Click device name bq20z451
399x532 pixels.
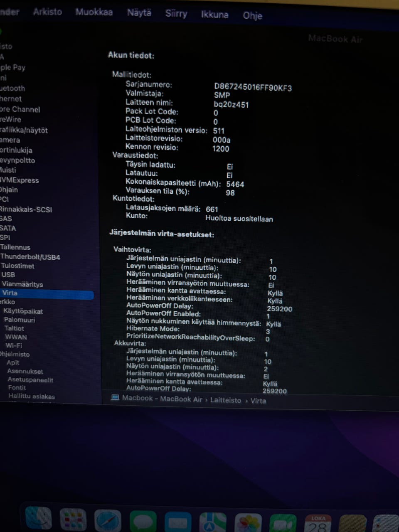click(x=231, y=105)
